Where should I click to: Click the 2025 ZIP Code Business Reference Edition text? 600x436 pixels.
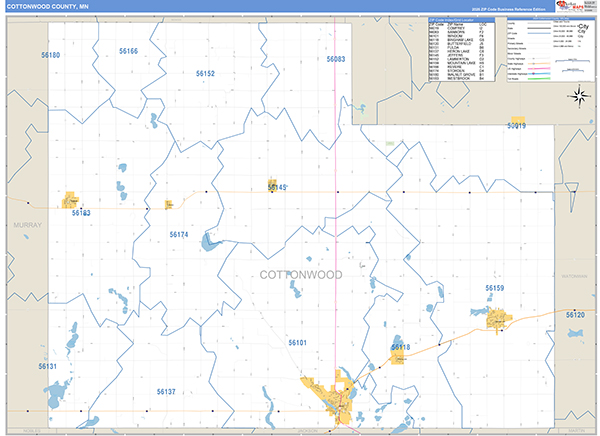click(509, 9)
